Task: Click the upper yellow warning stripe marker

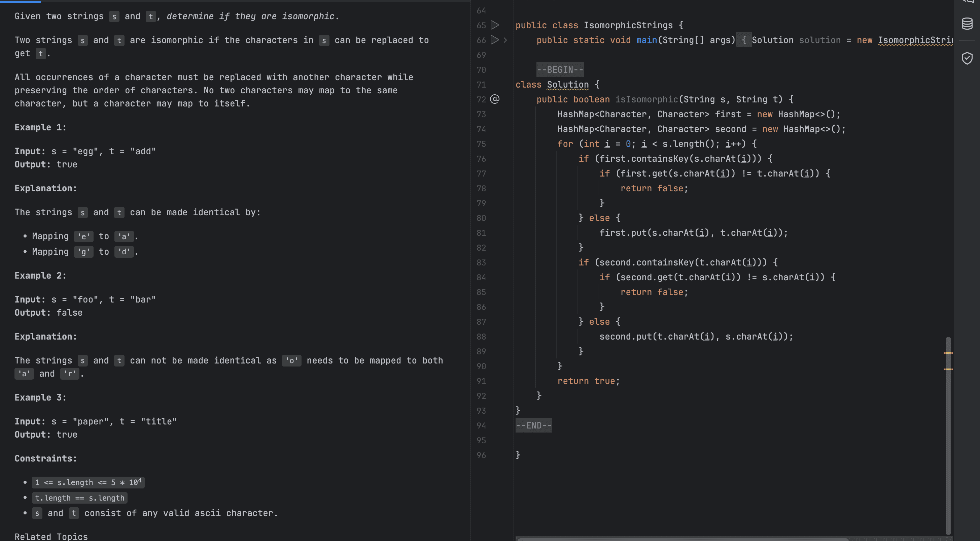Action: pyautogui.click(x=948, y=353)
